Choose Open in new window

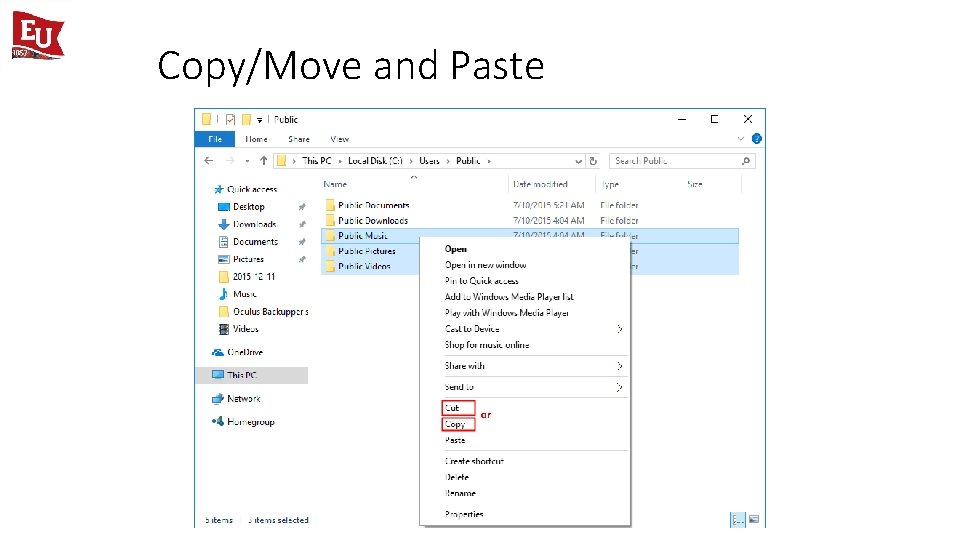(486, 264)
